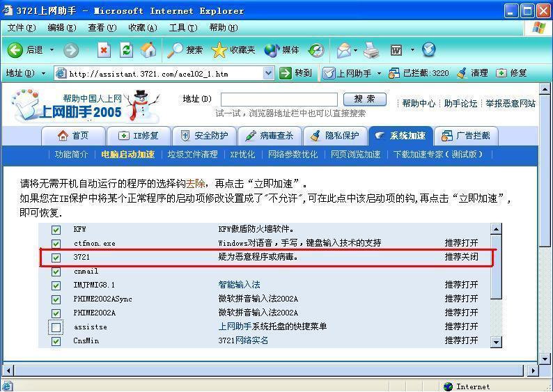Screen dimensions: 553x392
Task: Click the 地址 search input field
Action: (x=279, y=100)
